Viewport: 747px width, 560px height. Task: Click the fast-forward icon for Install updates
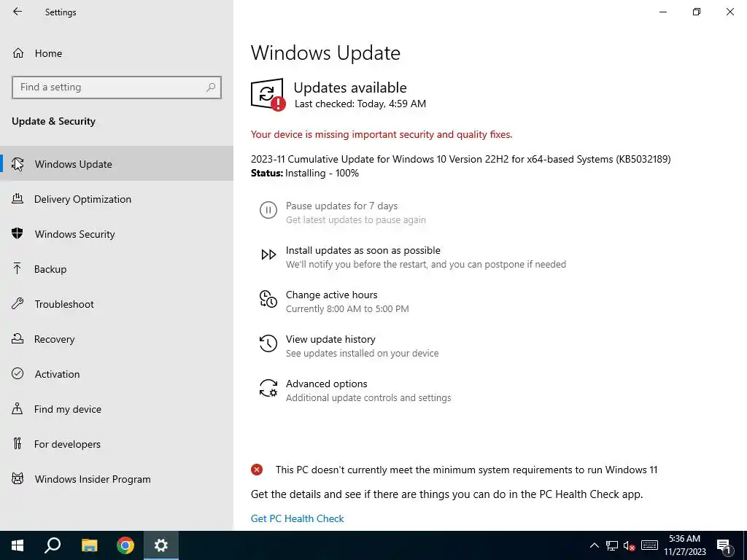[268, 254]
